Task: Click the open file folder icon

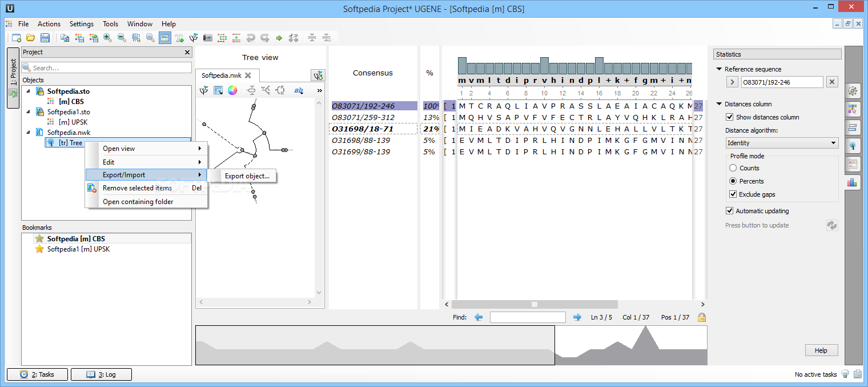Action: (31, 38)
